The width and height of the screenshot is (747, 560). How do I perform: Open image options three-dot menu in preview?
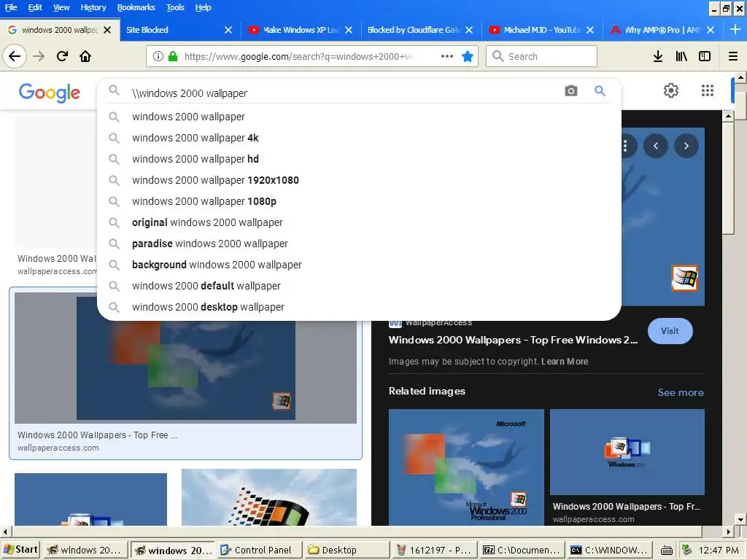(x=625, y=146)
